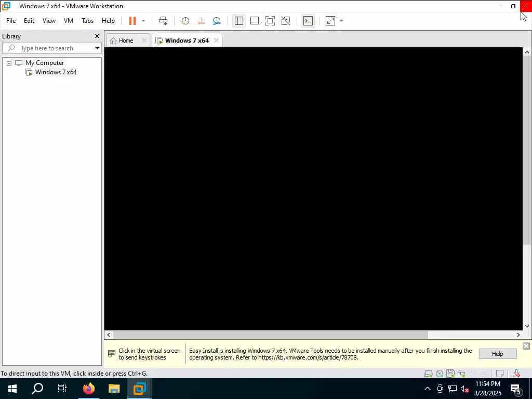Open the notification center icon
The width and height of the screenshot is (532, 399).
click(x=516, y=389)
